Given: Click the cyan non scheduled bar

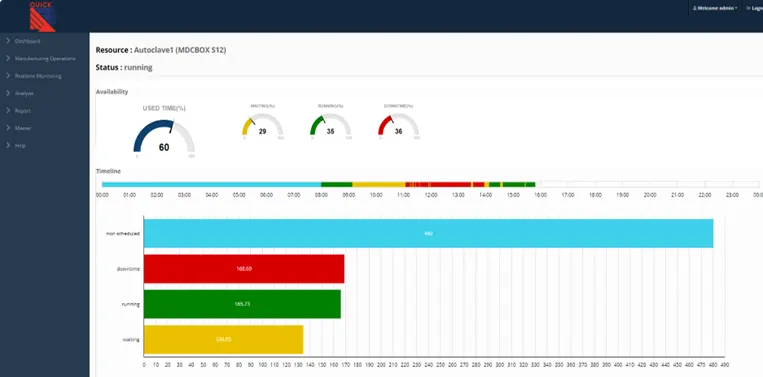Looking at the screenshot, I should [x=428, y=233].
